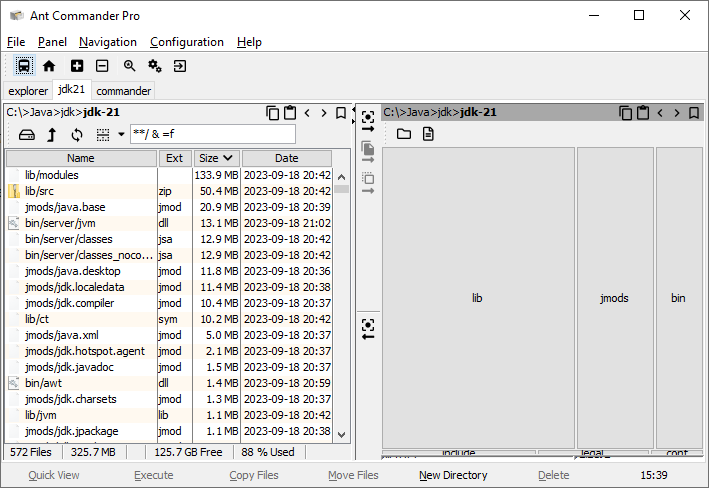Copy files to right panel icon

click(368, 152)
